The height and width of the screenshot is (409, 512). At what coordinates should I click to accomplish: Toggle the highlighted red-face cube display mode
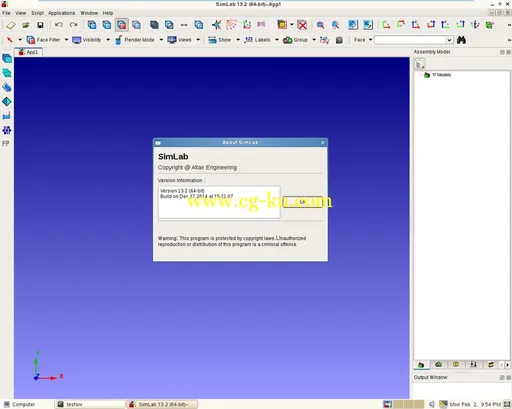point(122,25)
